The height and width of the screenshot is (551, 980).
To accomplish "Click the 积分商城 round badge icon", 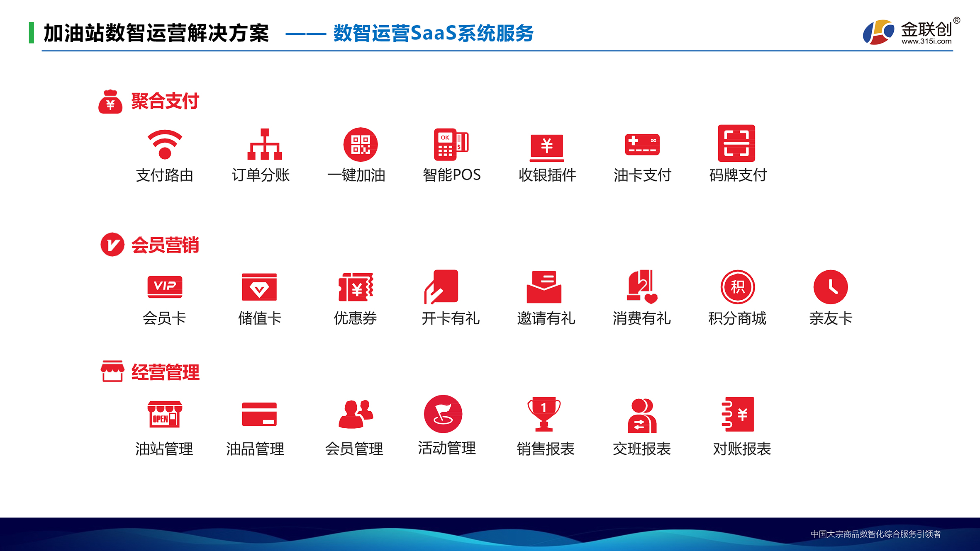I will (x=737, y=287).
